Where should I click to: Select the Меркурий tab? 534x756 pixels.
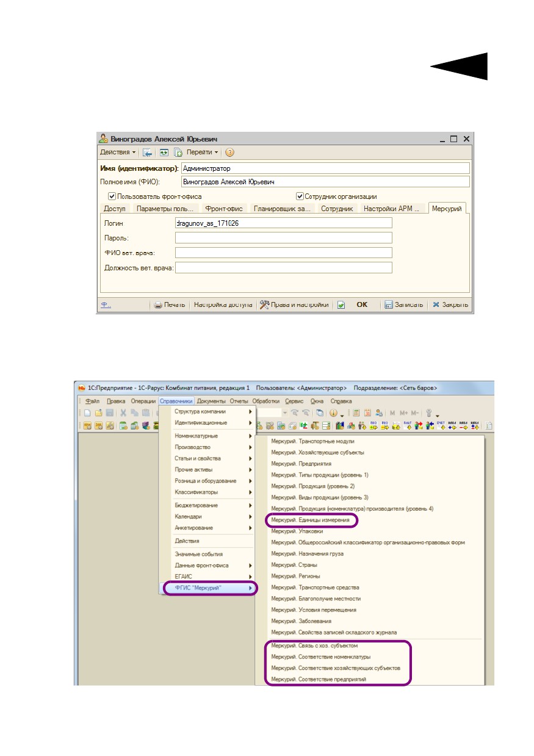(x=447, y=209)
